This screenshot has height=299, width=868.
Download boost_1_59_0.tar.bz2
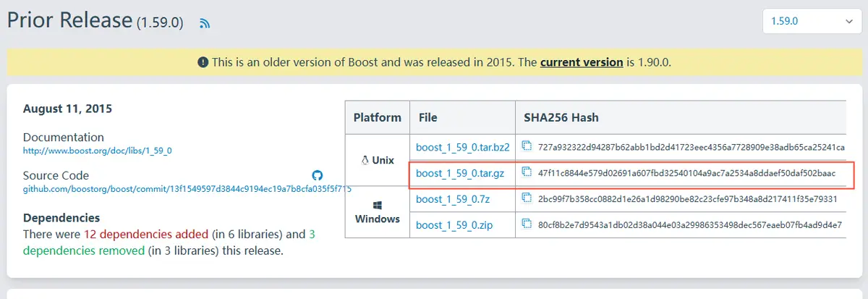pos(463,147)
